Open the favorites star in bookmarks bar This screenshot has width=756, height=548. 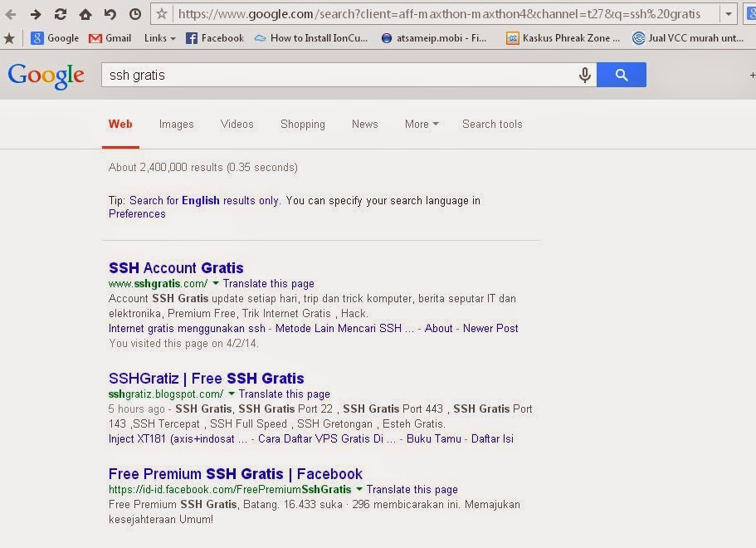[x=9, y=38]
